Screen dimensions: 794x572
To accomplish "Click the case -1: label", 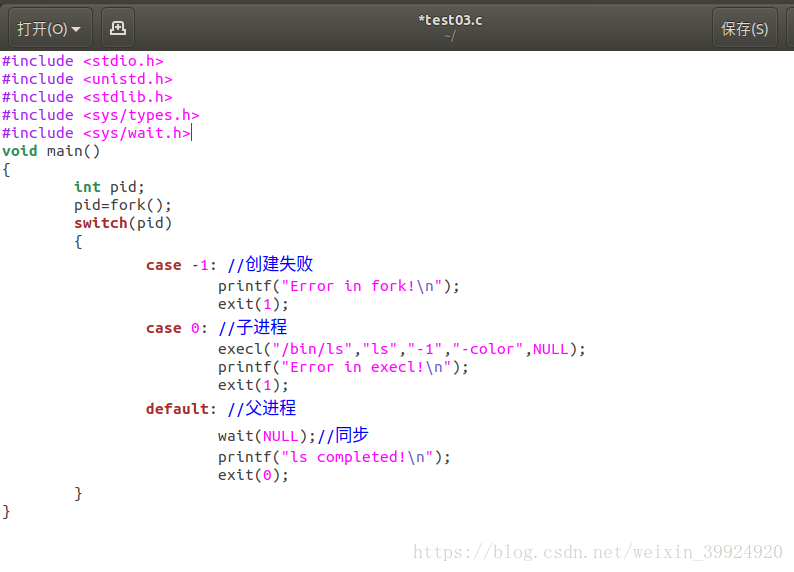I will click(x=181, y=265).
